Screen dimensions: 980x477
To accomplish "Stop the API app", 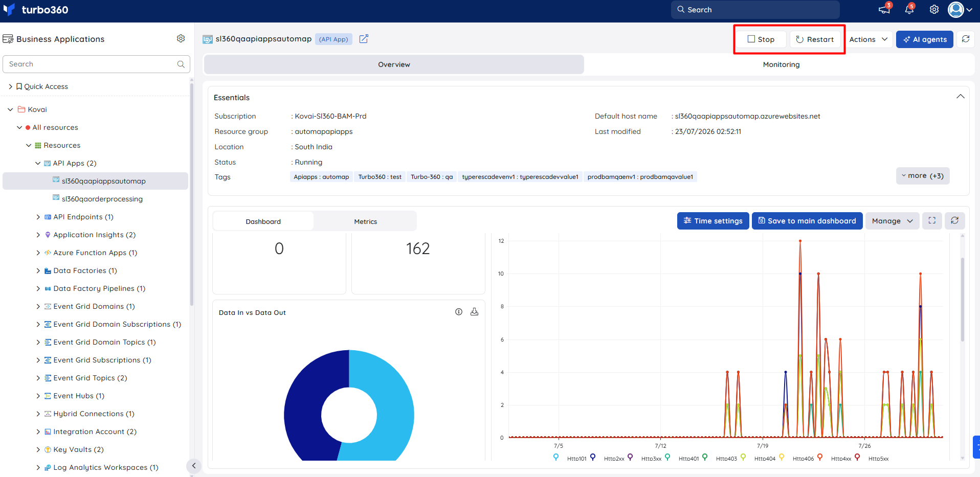I will point(761,39).
